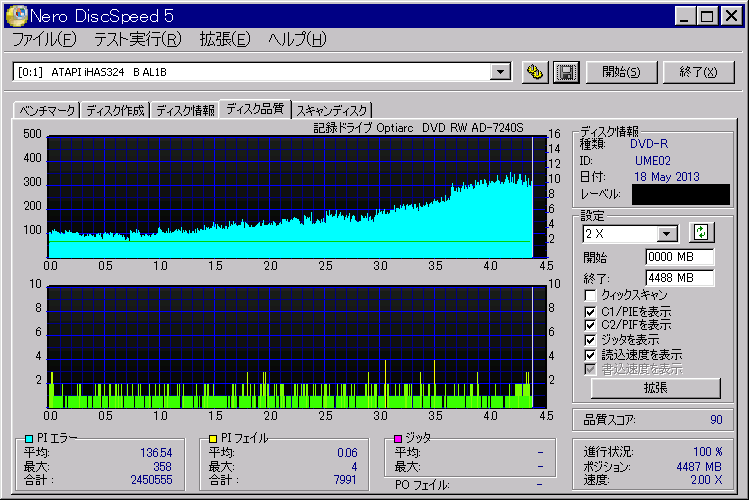Open the drive selection dropdown arrow
The width and height of the screenshot is (749, 500).
(500, 72)
